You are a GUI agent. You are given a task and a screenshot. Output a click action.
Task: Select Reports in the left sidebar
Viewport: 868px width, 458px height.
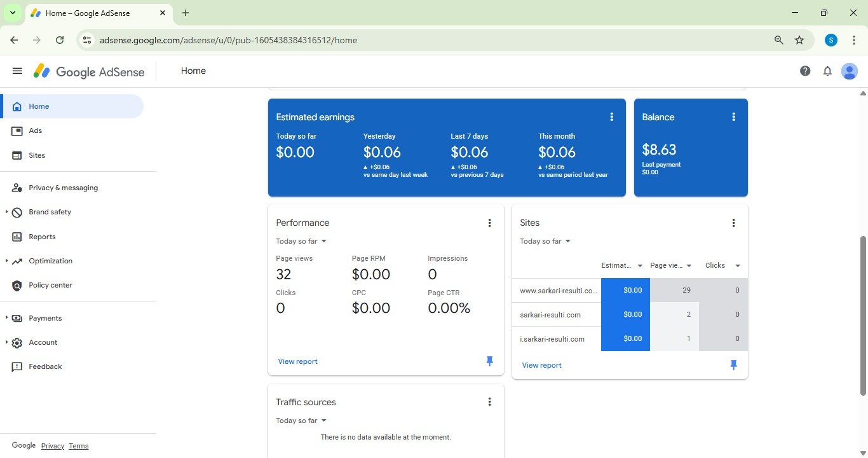pyautogui.click(x=42, y=237)
